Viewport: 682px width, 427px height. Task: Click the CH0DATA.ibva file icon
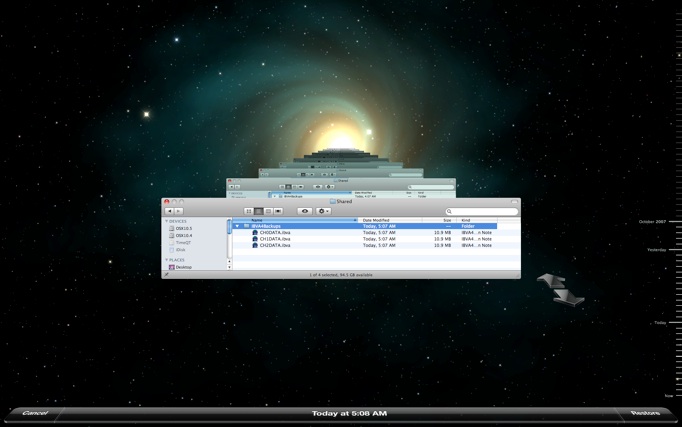click(255, 233)
